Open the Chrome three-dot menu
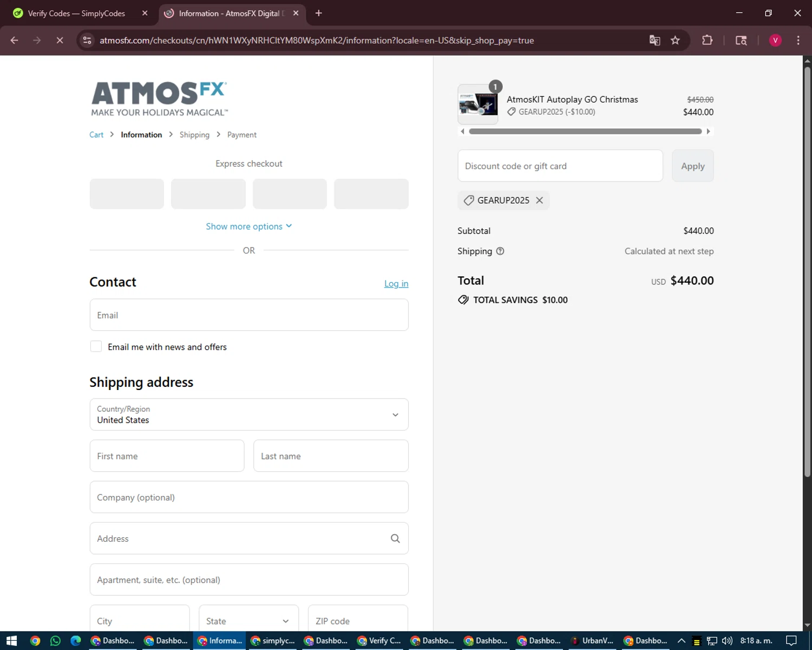Viewport: 812px width, 650px height. (798, 40)
